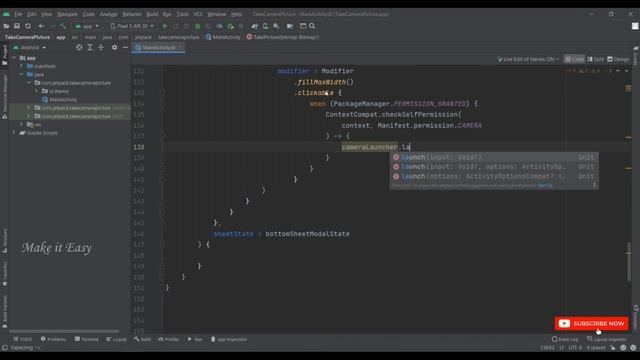Click the Sync/Reload toolbar icon
This screenshot has height=360, width=640.
28,26
